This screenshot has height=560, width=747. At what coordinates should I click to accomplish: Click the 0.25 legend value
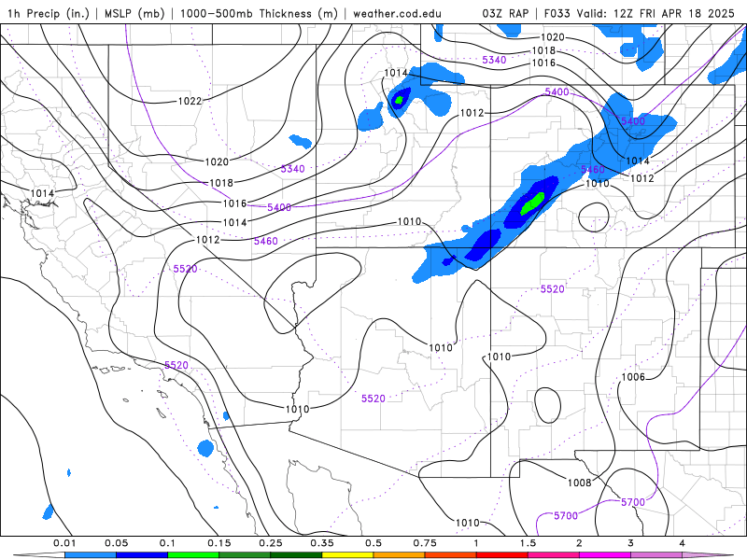point(271,543)
